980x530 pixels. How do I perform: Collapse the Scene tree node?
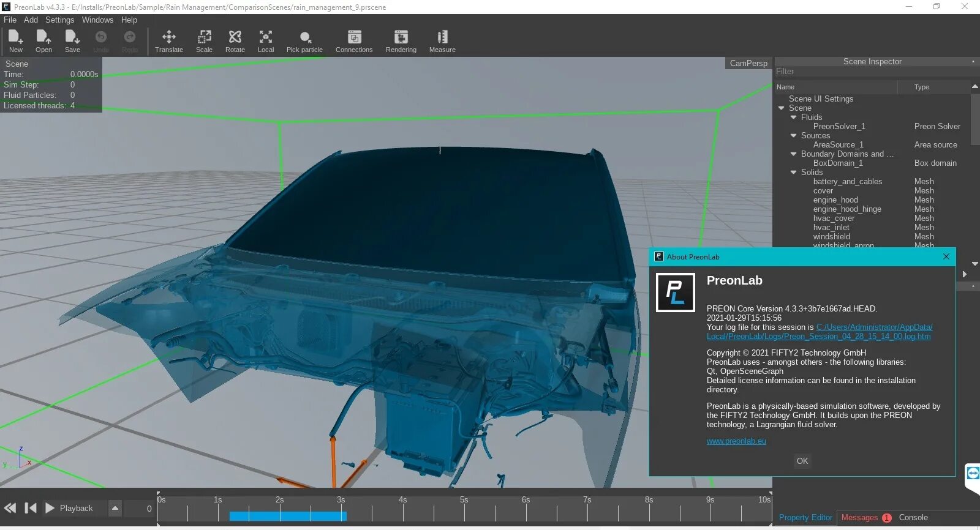pos(782,108)
